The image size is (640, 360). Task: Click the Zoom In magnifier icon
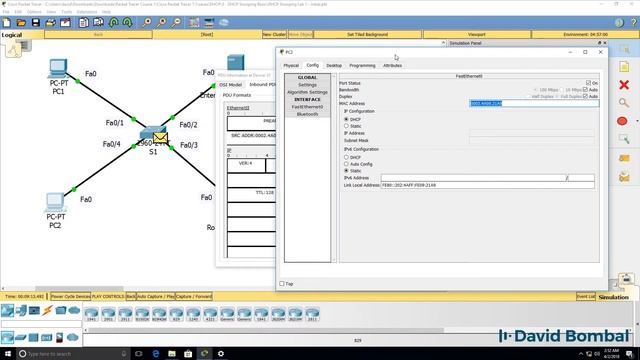[x=147, y=22]
